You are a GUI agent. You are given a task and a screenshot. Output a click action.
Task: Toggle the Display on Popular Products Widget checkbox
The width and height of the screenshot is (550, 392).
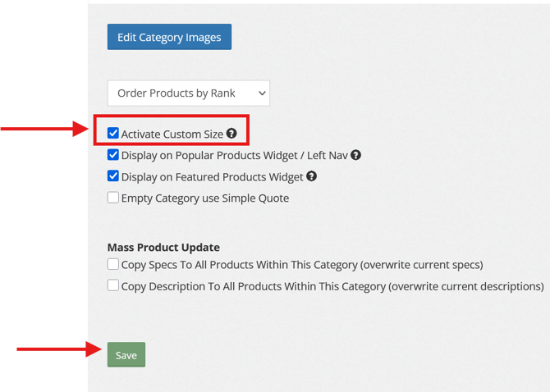pyautogui.click(x=113, y=155)
